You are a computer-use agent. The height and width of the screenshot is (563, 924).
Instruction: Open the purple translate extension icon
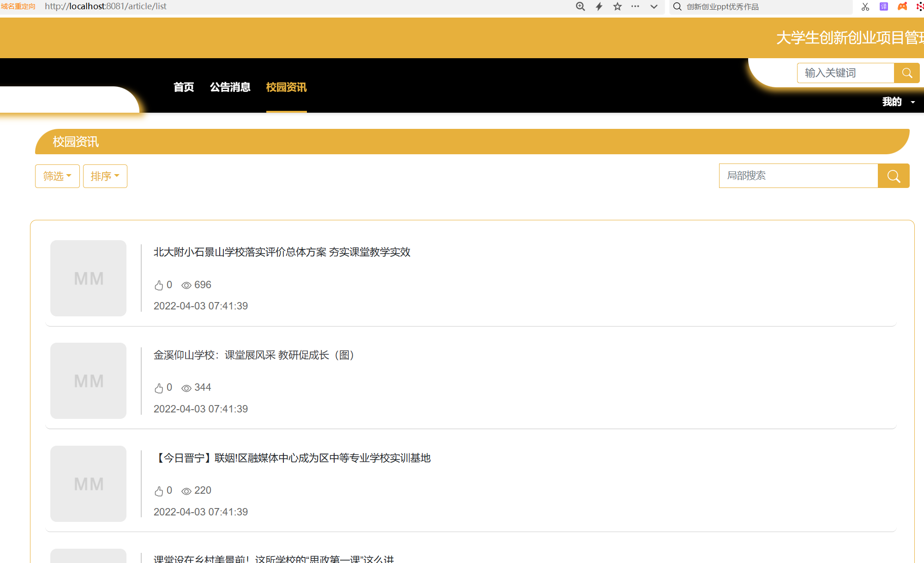[884, 6]
